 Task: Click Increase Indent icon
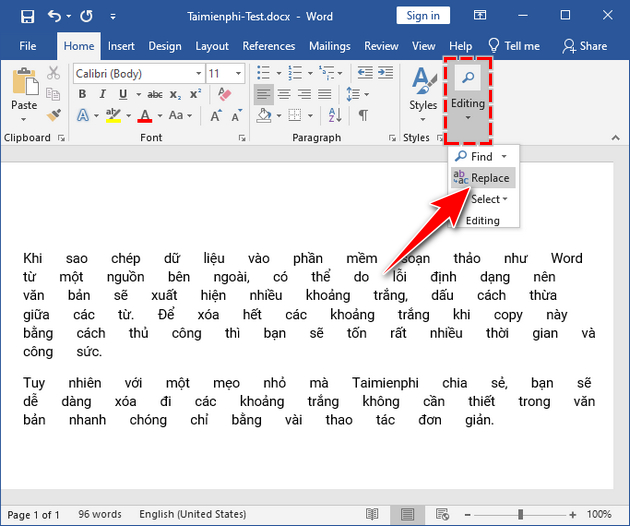coord(385,73)
